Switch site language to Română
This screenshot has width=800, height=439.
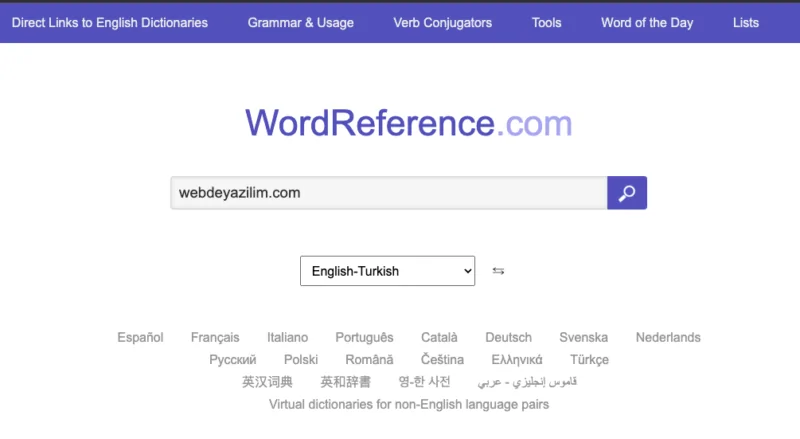369,360
